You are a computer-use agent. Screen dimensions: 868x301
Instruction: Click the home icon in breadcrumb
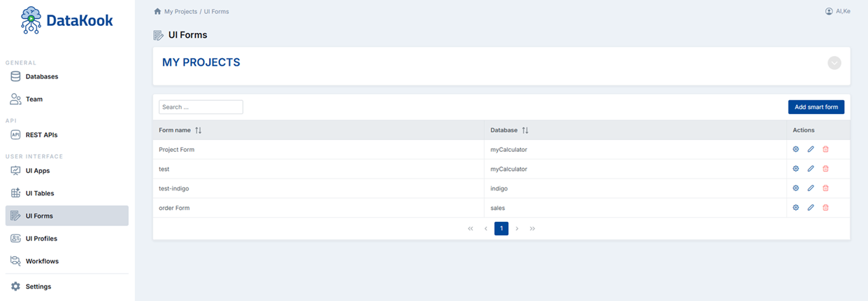click(x=157, y=11)
